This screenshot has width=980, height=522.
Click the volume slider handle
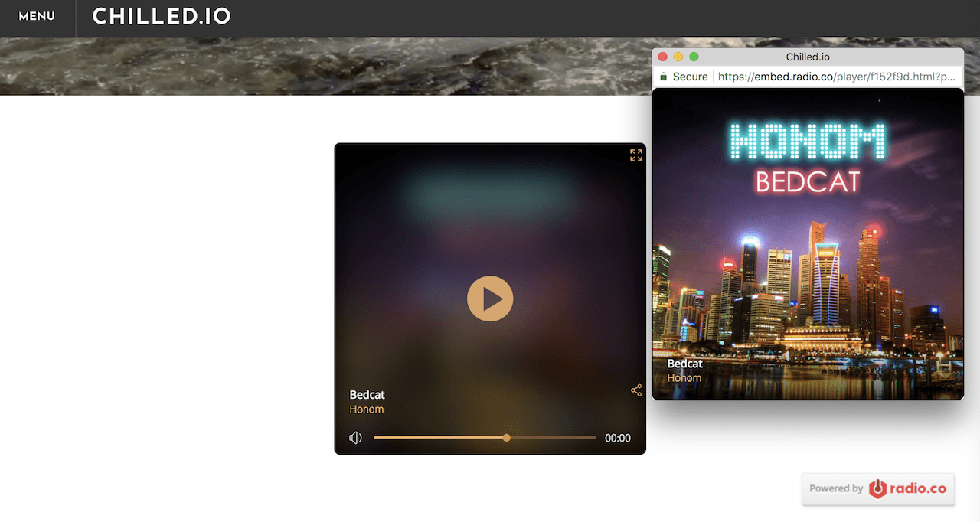click(506, 438)
